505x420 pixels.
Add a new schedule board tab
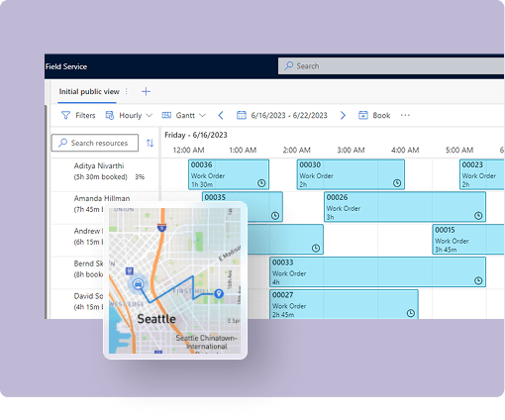146,91
